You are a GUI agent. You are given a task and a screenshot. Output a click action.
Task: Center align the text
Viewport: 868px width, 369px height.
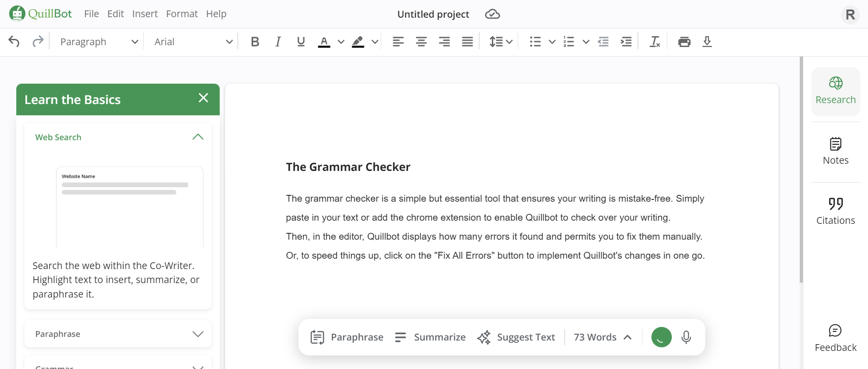pyautogui.click(x=421, y=42)
